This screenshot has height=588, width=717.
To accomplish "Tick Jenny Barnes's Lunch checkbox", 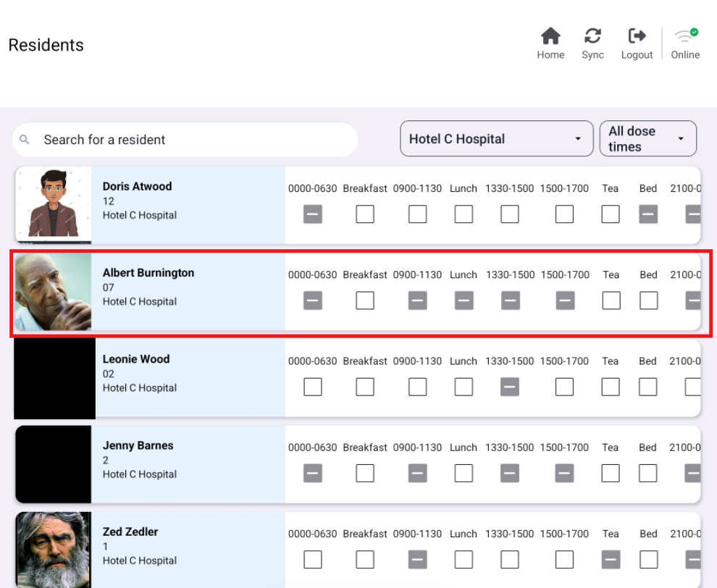I will (464, 474).
